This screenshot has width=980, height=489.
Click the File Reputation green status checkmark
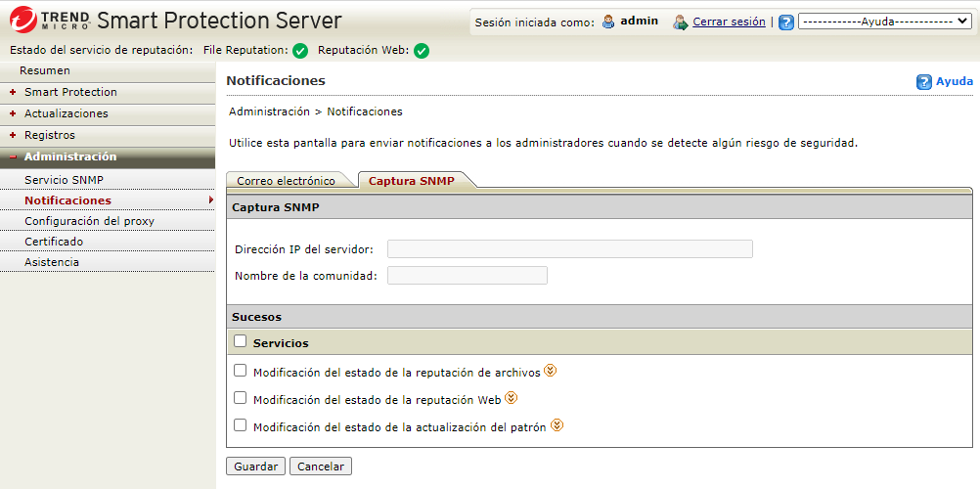(300, 51)
